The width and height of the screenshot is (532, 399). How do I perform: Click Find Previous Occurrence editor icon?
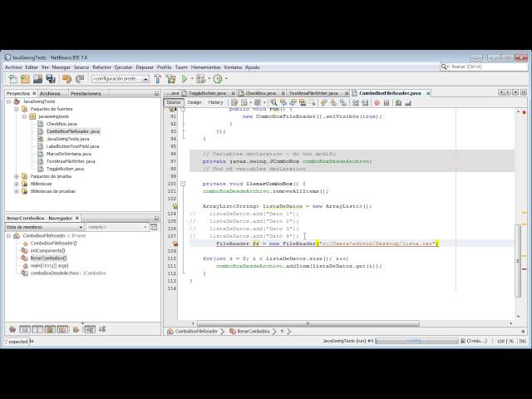click(x=283, y=102)
